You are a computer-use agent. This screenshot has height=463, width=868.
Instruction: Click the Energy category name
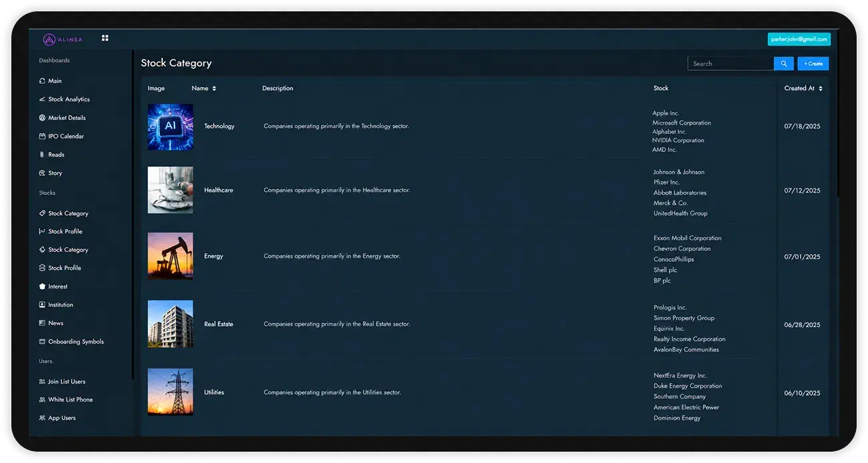pyautogui.click(x=214, y=256)
